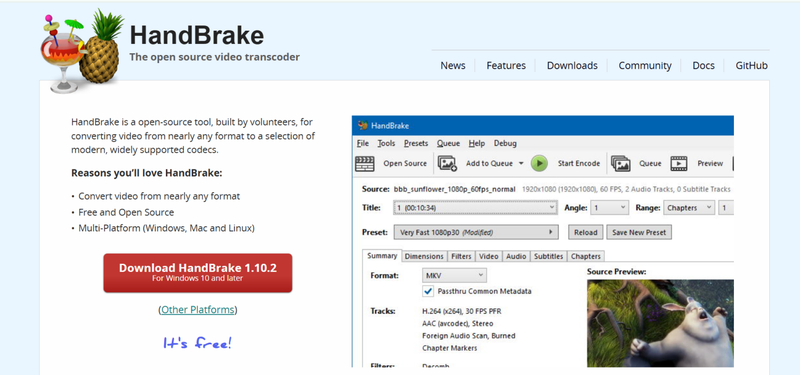Open the Help menu
This screenshot has width=800, height=375.
tap(477, 143)
